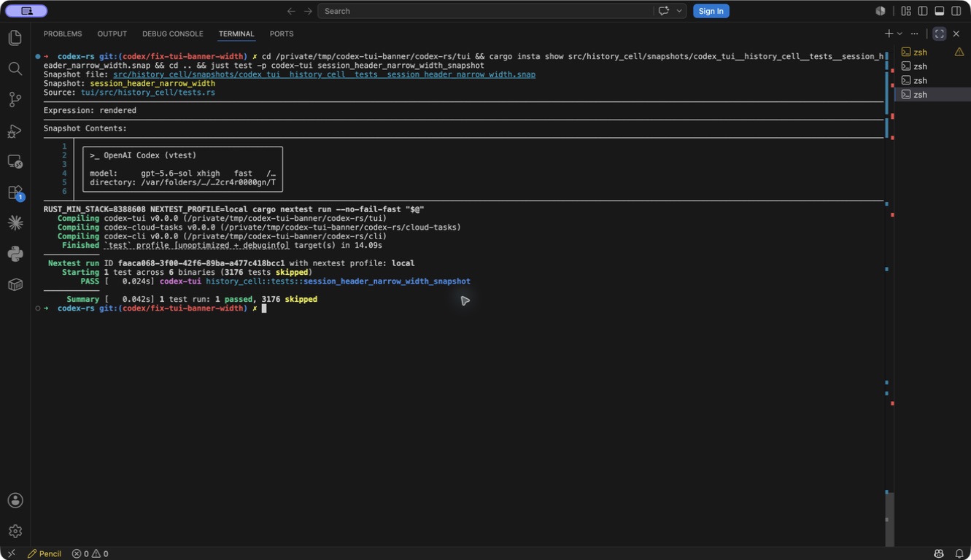Click the 'Compiling codex-cli v0.0.0' line
The width and height of the screenshot is (971, 560).
point(222,236)
